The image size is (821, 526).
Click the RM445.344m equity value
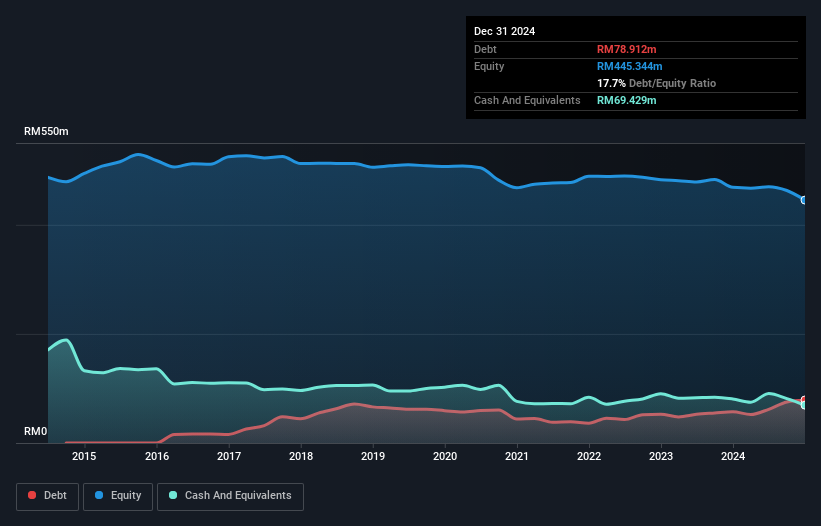point(629,66)
